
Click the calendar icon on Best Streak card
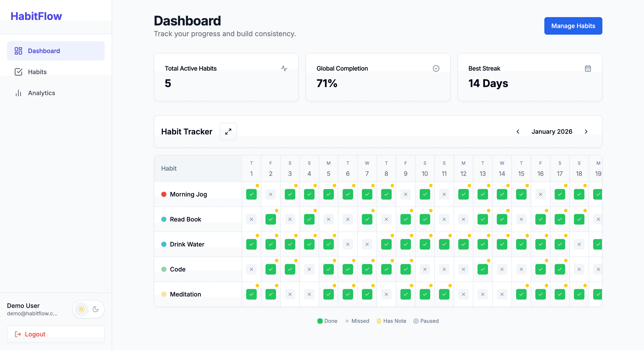[588, 68]
